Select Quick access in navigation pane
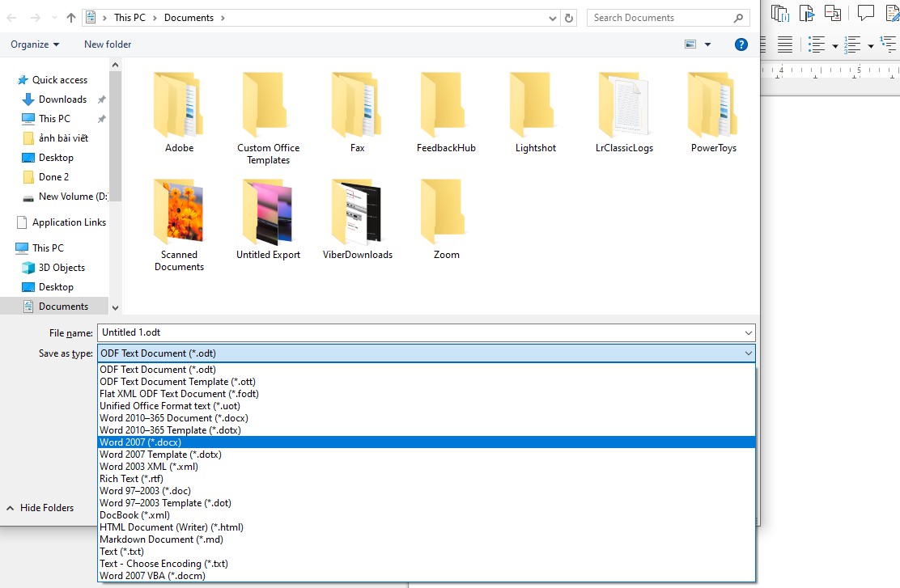This screenshot has height=588, width=900. coord(60,80)
